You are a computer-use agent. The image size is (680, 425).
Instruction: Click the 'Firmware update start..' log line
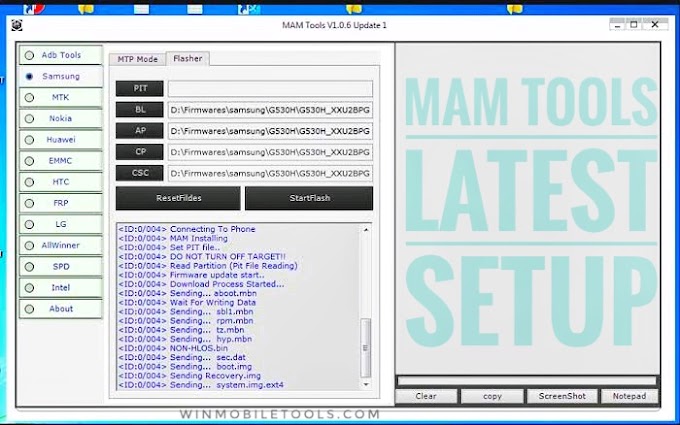coord(191,275)
